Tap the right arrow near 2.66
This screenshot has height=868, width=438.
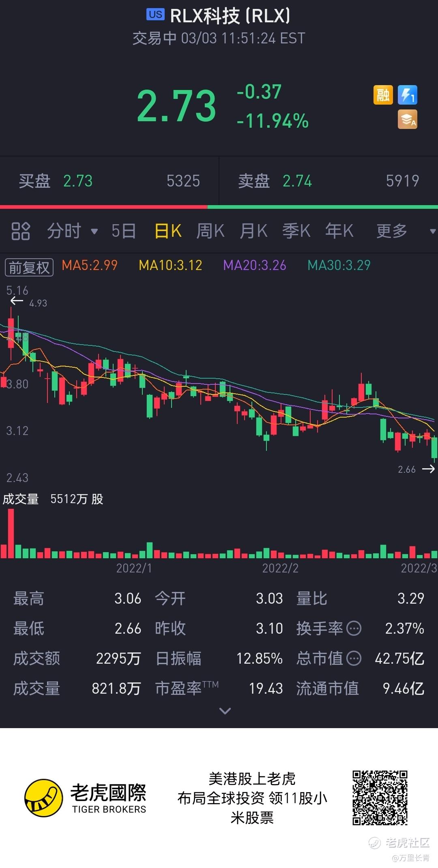tap(428, 469)
